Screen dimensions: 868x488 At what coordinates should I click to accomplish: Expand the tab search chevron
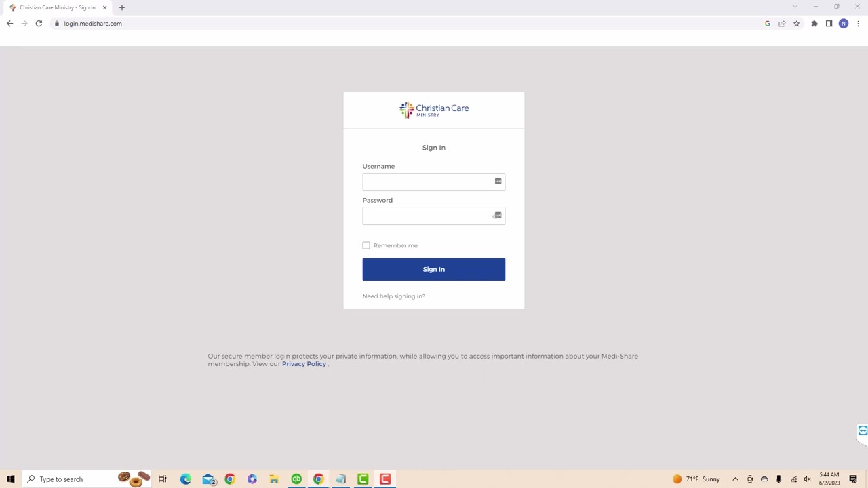tap(795, 7)
